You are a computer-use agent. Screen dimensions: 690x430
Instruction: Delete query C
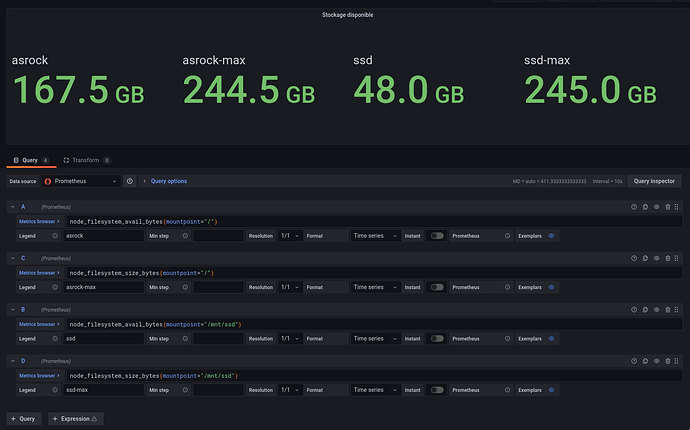click(668, 258)
